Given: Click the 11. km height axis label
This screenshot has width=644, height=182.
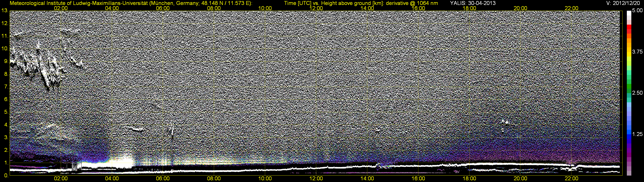Looking at the screenshot, I should coord(5,36).
